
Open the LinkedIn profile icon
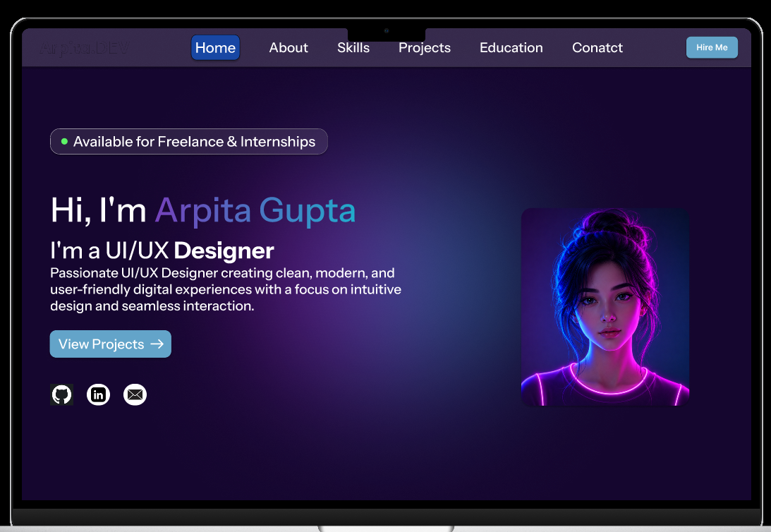pos(98,394)
